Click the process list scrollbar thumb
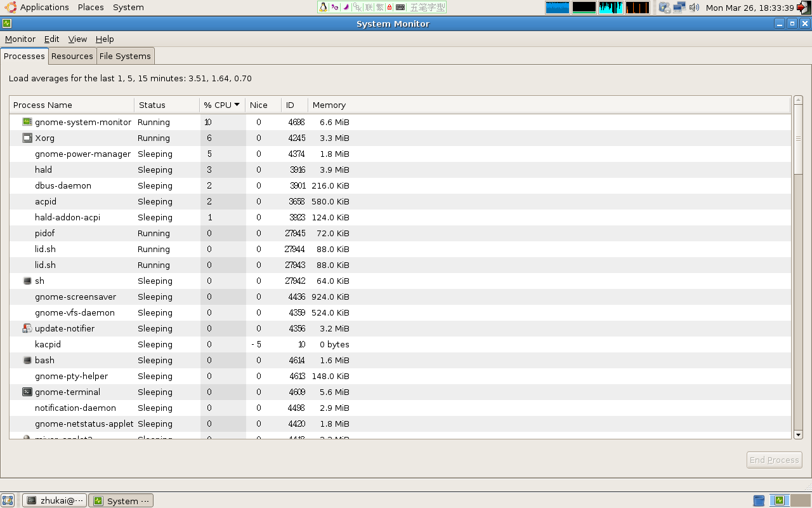 click(798, 139)
